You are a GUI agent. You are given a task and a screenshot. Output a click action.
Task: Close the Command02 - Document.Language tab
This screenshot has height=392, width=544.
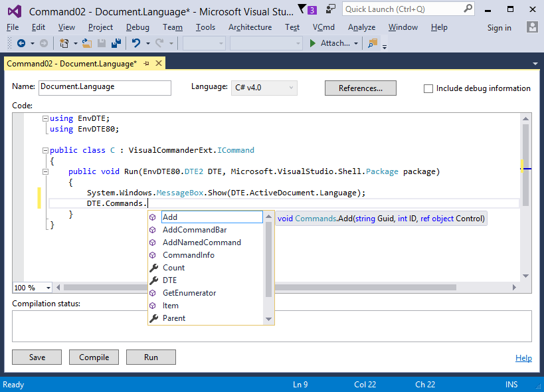159,63
